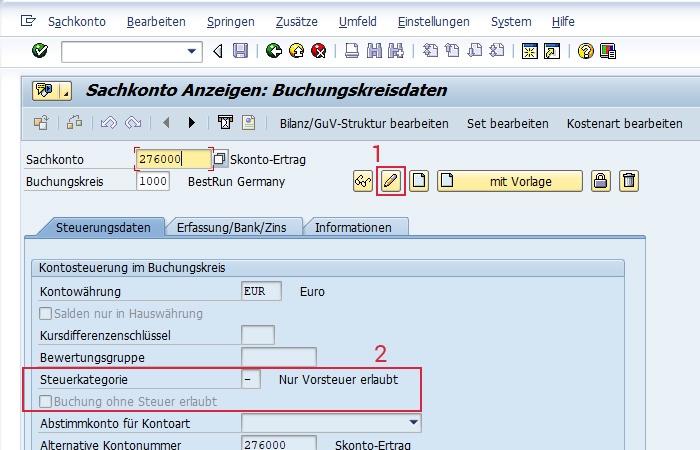
Task: Toggle Salden nur in Hauswährung checkbox
Action: (x=45, y=313)
